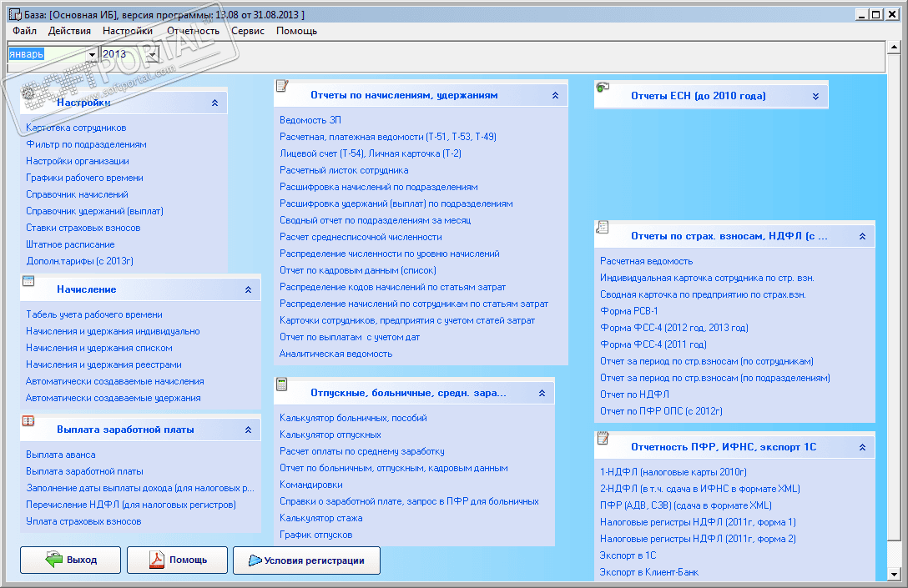Collapse the Настройки panel
The width and height of the screenshot is (908, 588).
214,103
